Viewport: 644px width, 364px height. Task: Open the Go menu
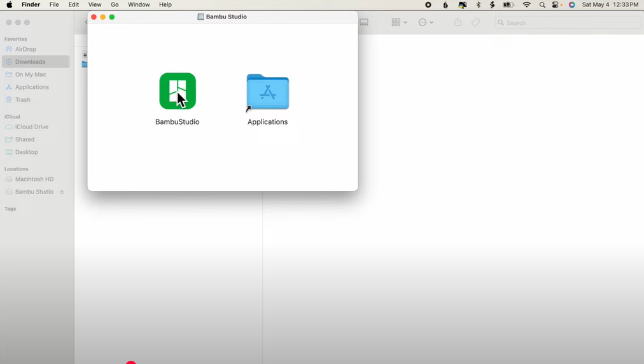pos(115,4)
